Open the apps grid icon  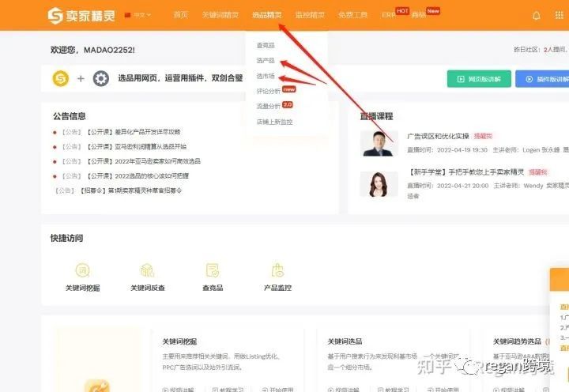coord(560,15)
